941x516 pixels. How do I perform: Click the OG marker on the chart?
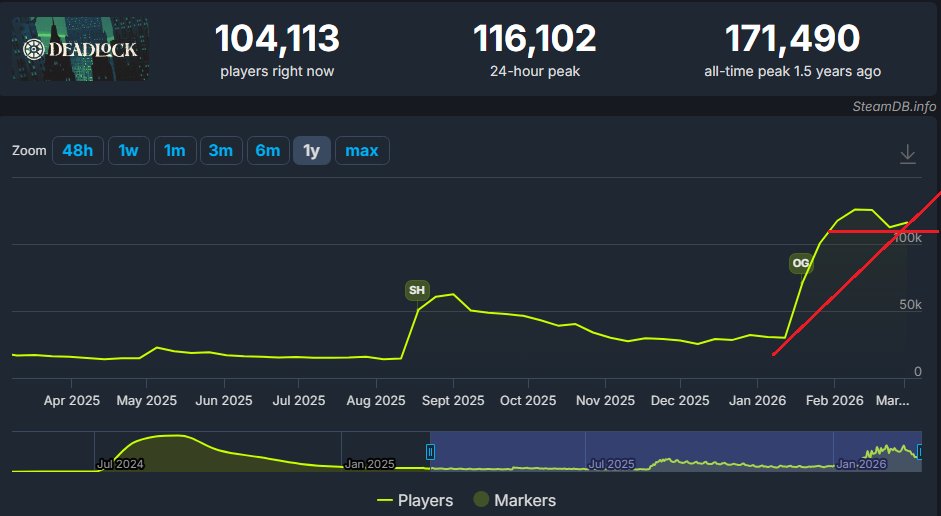click(x=801, y=263)
